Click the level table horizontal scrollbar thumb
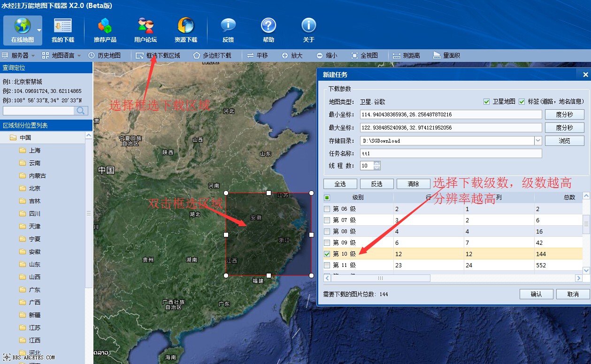The image size is (591, 364). [381, 278]
